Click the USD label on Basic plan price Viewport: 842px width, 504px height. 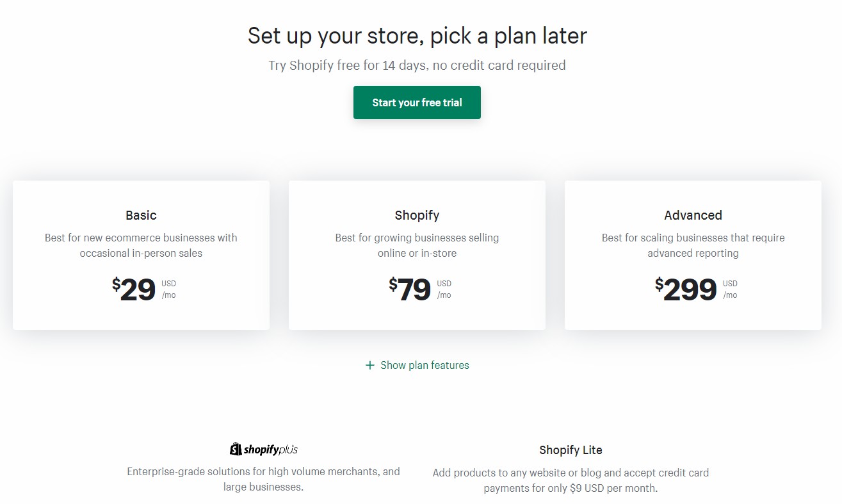(x=169, y=283)
